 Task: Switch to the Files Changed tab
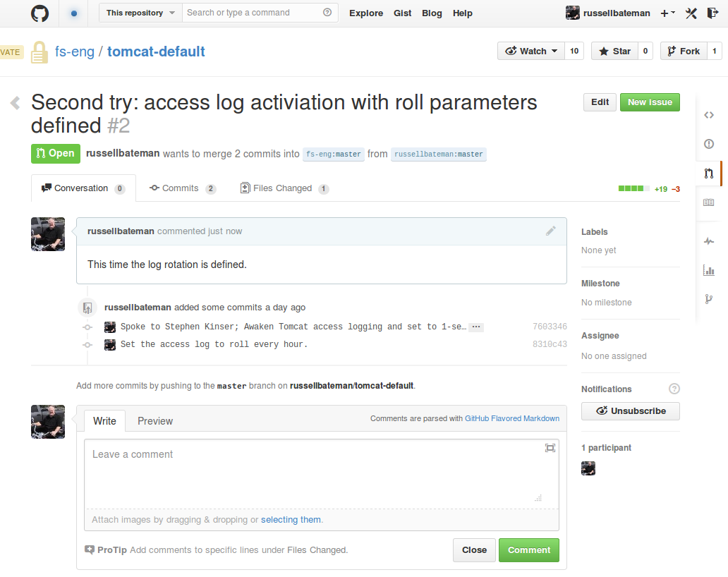284,188
